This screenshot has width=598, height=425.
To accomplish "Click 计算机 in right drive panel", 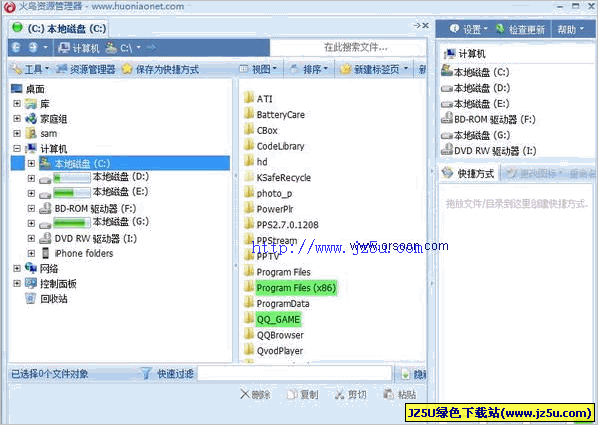I will (x=465, y=54).
